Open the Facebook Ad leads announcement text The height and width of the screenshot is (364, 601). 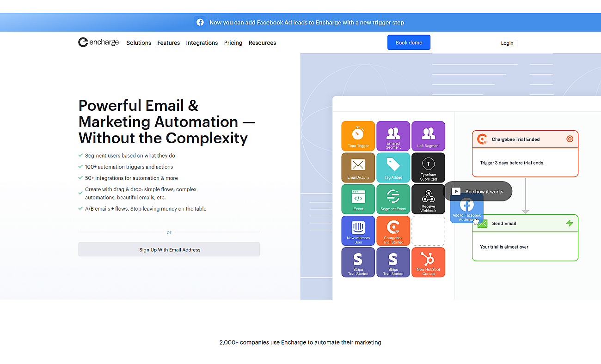point(307,22)
